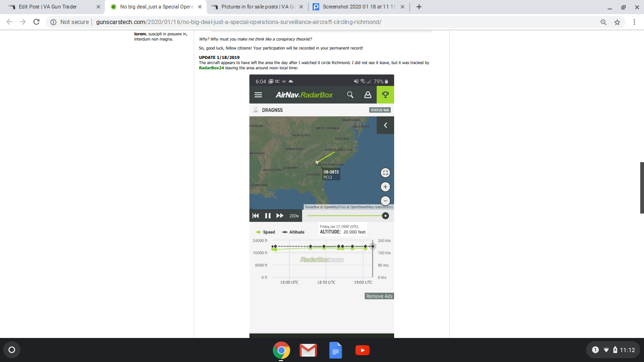Toggle the Speed series legend

pyautogui.click(x=265, y=232)
